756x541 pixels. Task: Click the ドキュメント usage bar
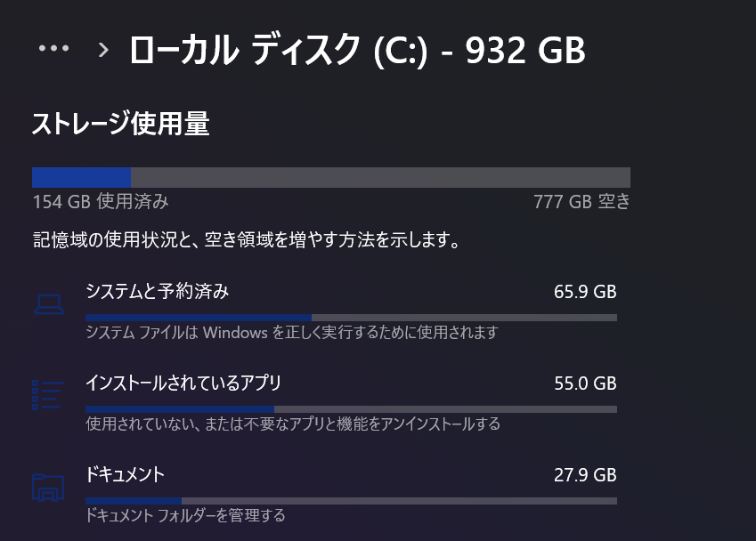[x=351, y=501]
